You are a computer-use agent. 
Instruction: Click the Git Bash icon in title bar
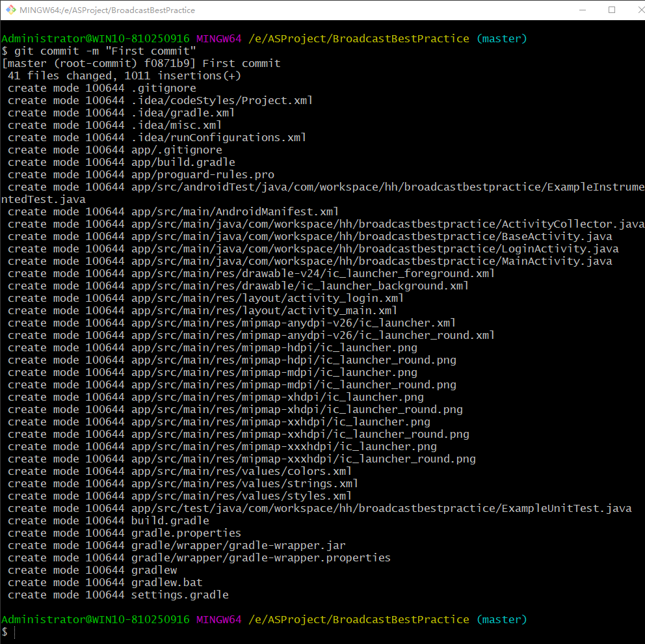pos(10,10)
